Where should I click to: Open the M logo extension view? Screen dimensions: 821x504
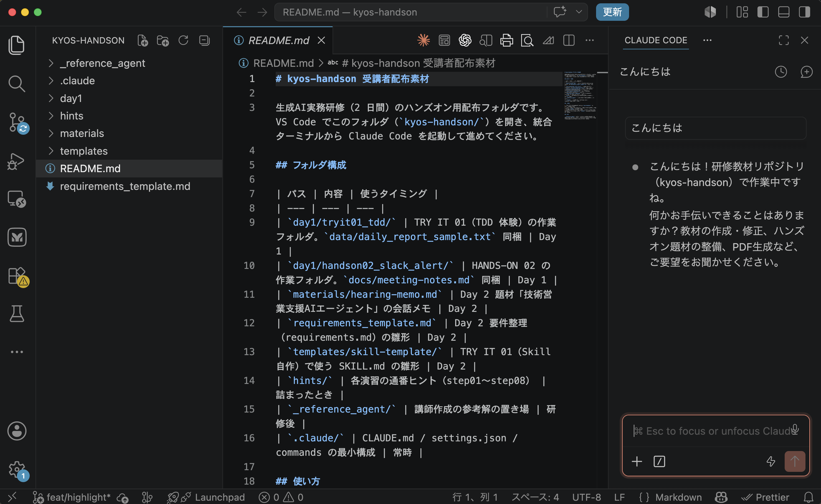pos(17,237)
